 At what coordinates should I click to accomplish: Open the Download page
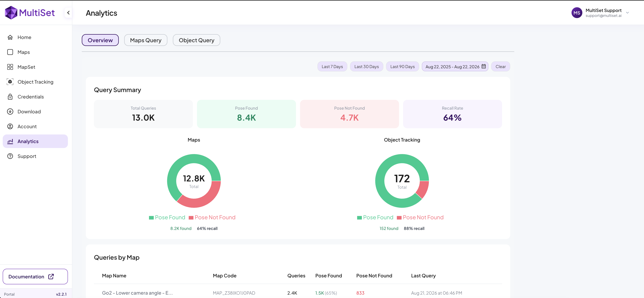[x=35, y=111]
